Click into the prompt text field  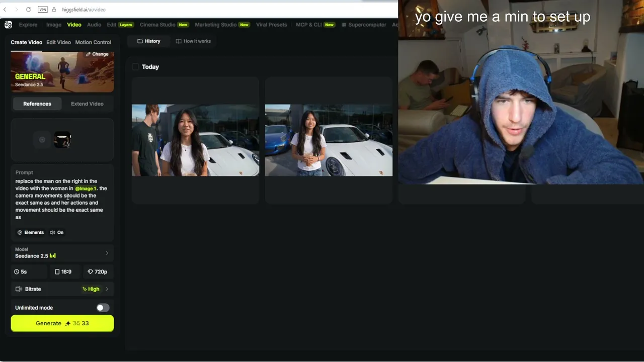62,199
